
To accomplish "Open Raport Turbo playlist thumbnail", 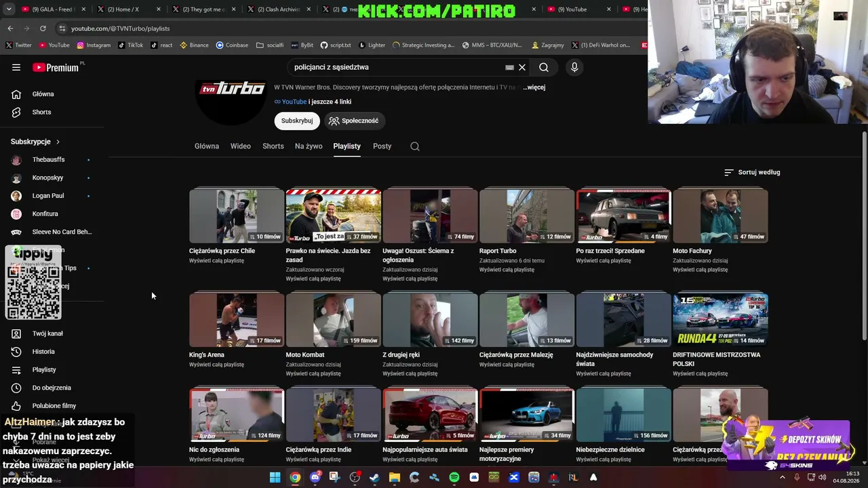I will click(x=527, y=216).
